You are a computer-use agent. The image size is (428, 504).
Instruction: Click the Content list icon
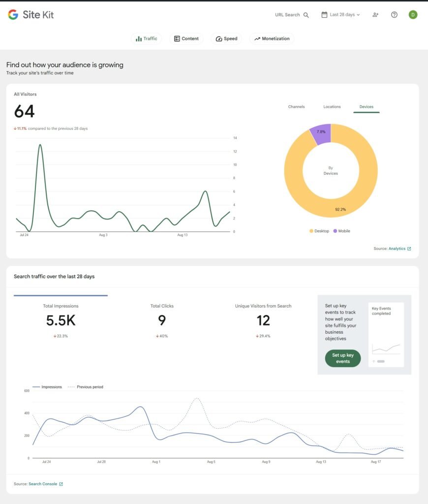176,38
